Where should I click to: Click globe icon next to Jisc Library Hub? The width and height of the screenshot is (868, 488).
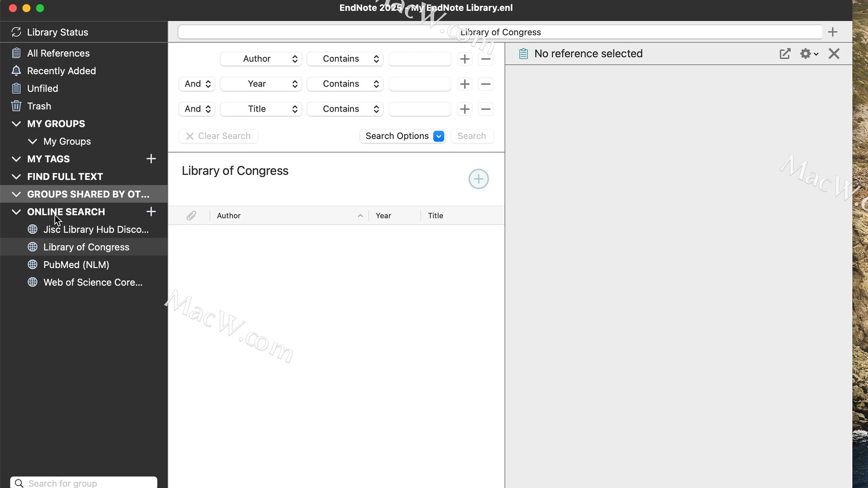33,229
